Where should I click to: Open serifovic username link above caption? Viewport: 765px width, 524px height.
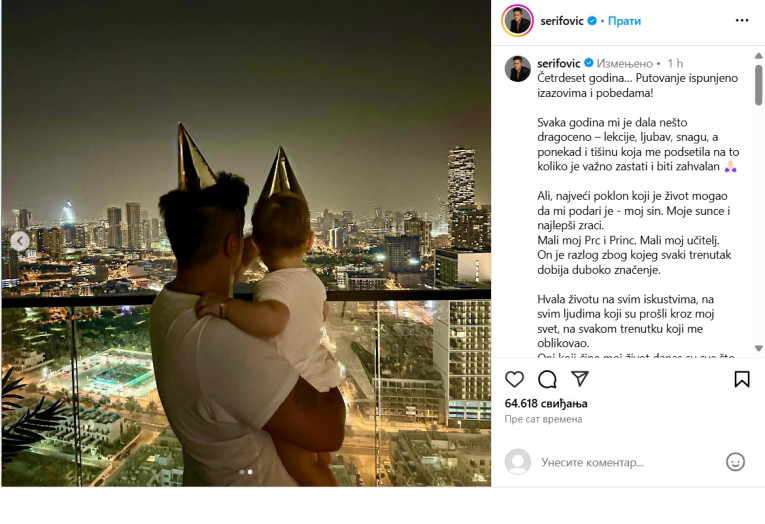559,63
